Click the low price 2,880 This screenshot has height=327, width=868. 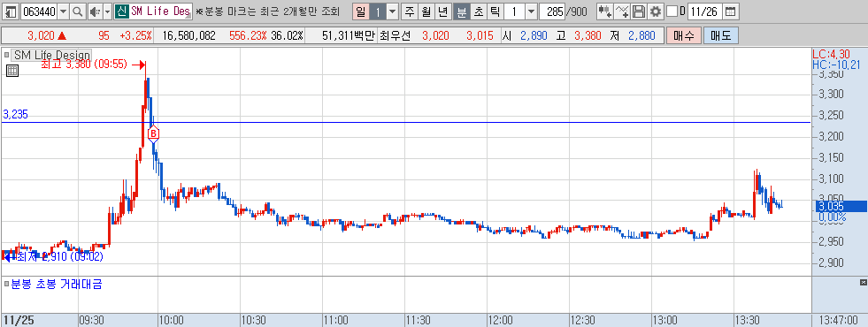click(641, 36)
